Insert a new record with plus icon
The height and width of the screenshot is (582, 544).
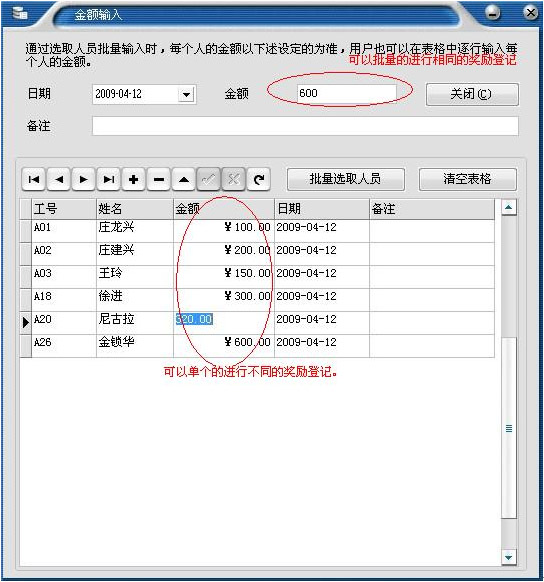pos(134,180)
